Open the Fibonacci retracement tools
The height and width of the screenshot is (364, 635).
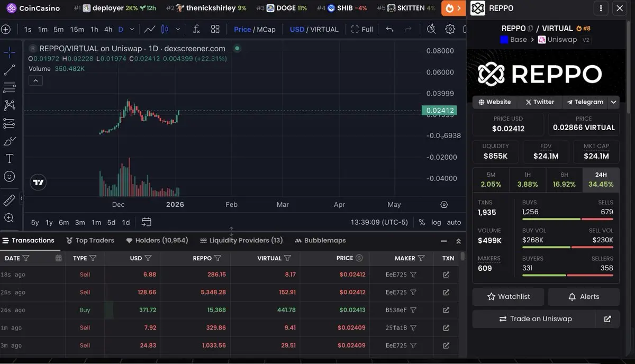coord(10,88)
